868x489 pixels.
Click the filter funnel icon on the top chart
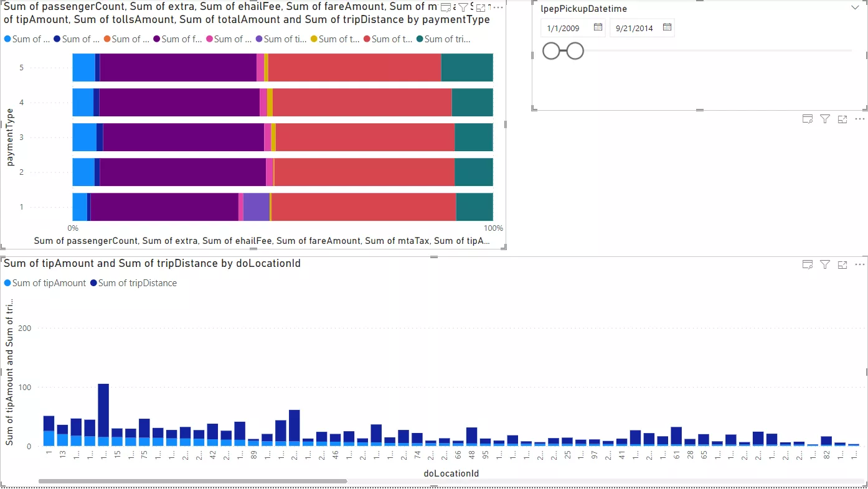click(x=465, y=7)
